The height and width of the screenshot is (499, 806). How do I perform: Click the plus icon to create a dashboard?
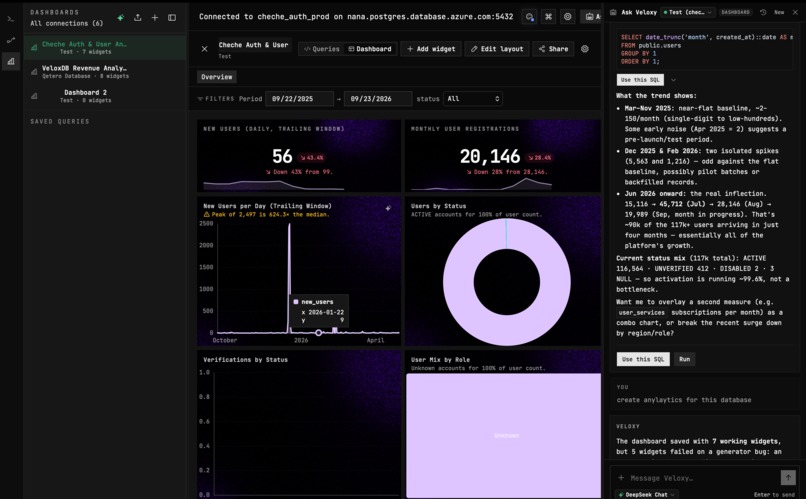tap(155, 17)
